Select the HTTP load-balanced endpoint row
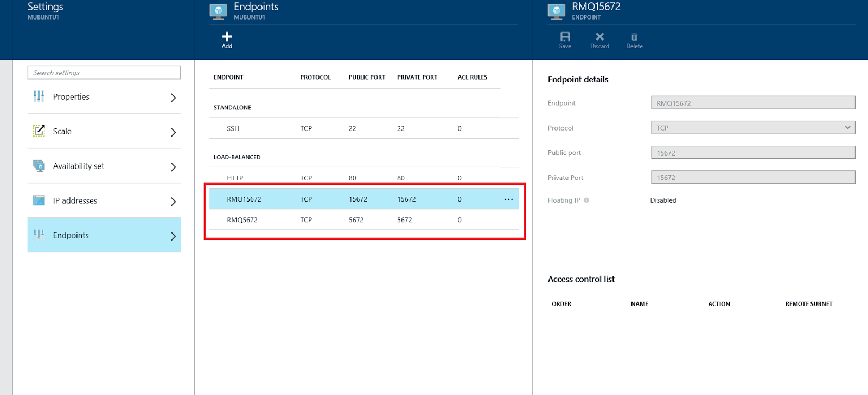Screen dimensions: 868x395 (363, 178)
